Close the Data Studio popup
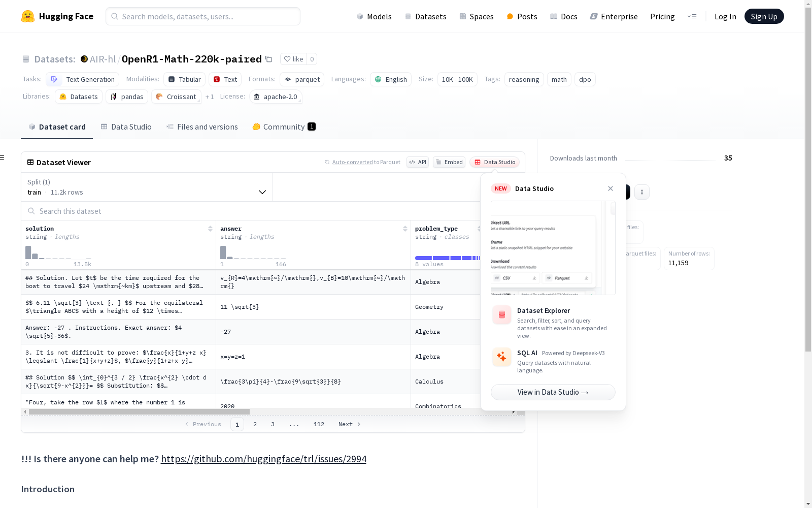The width and height of the screenshot is (812, 508). pos(611,188)
